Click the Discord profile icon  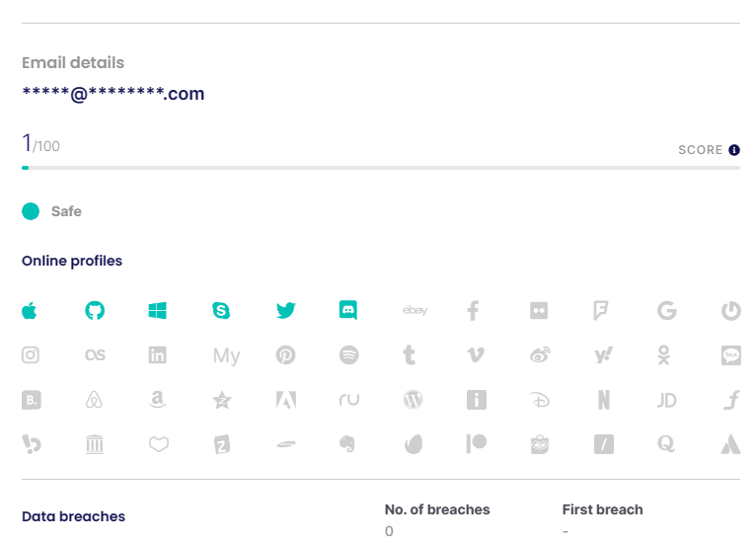[x=348, y=310]
